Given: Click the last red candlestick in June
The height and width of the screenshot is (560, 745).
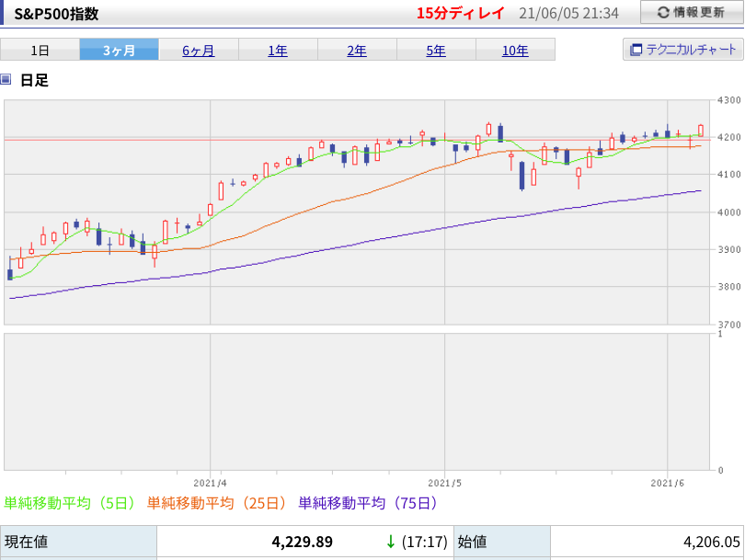Looking at the screenshot, I should (x=701, y=131).
